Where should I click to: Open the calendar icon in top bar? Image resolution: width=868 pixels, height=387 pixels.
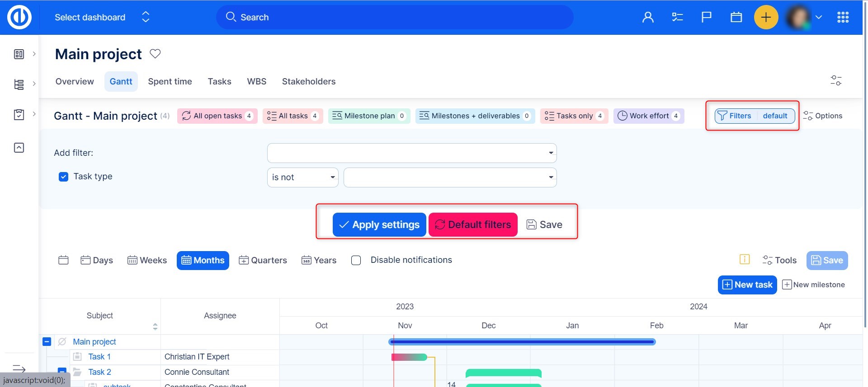coord(736,17)
